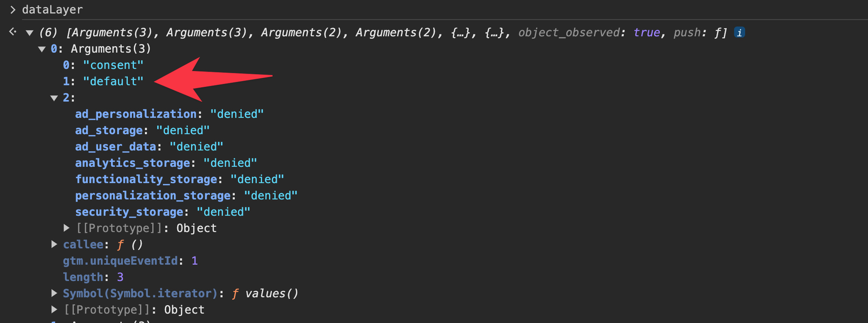Select the "consent" string value

pos(113,65)
